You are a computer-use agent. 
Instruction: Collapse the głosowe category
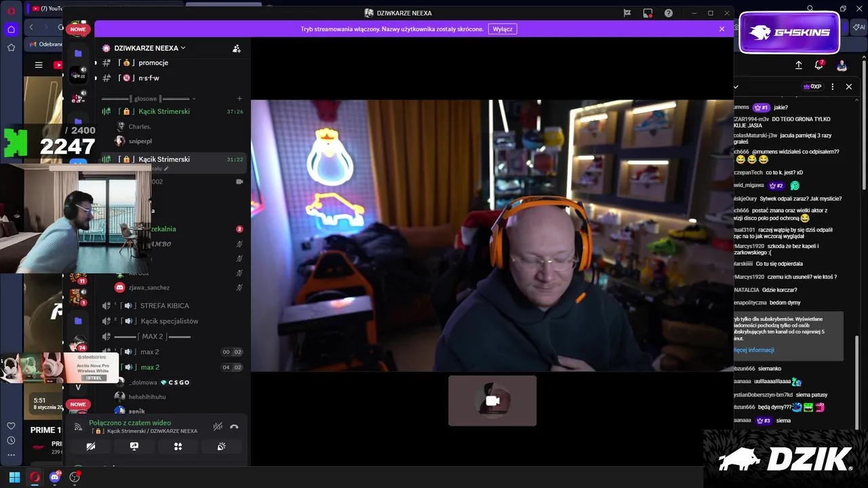(148, 99)
